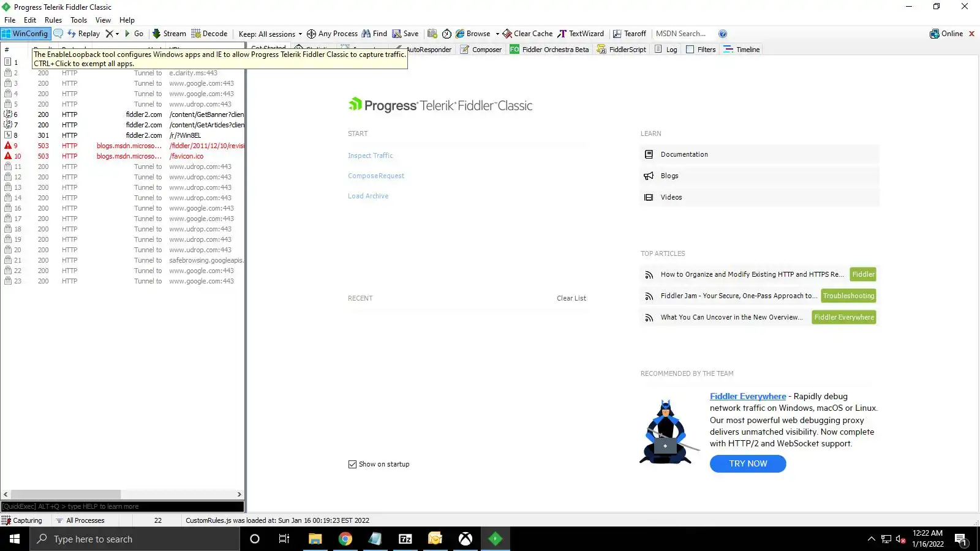980x551 pixels.
Task: Open the Log tab
Action: point(666,50)
